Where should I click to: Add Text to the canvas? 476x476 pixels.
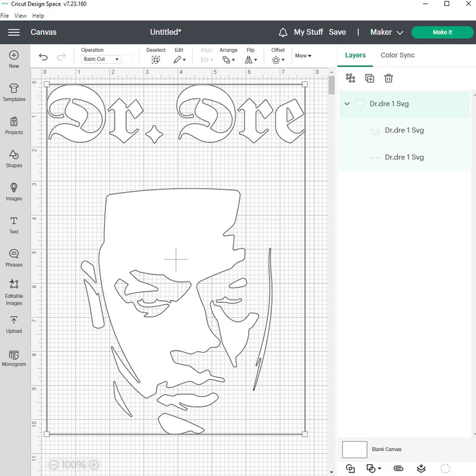point(14,224)
